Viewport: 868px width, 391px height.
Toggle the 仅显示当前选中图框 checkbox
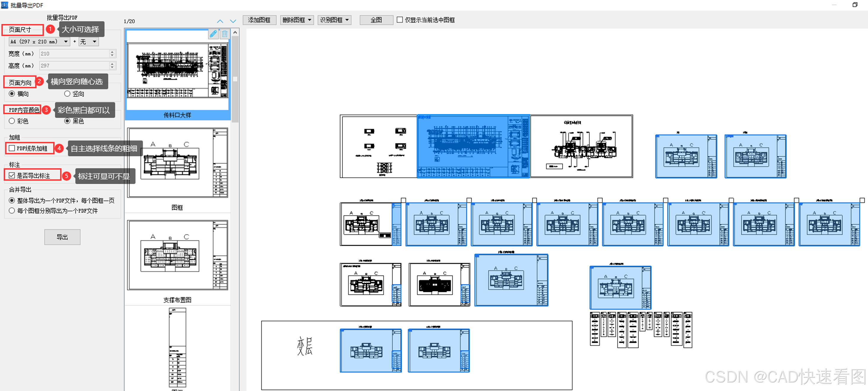(x=400, y=20)
